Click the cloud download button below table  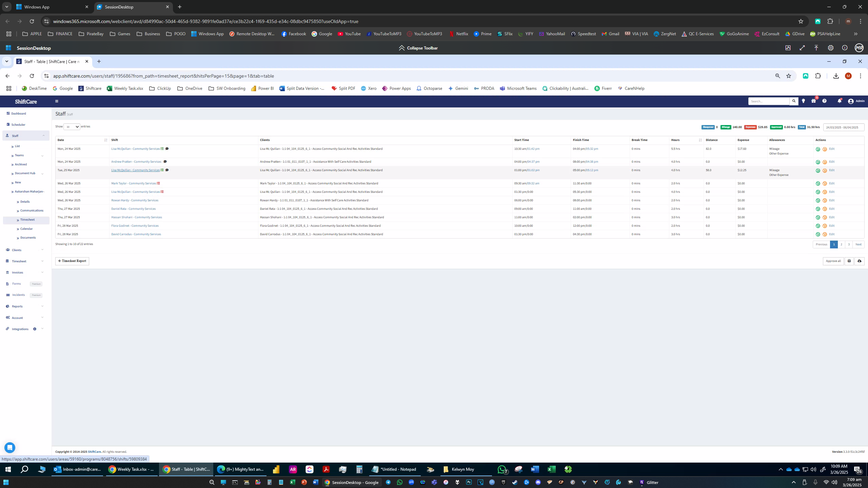[860, 261]
